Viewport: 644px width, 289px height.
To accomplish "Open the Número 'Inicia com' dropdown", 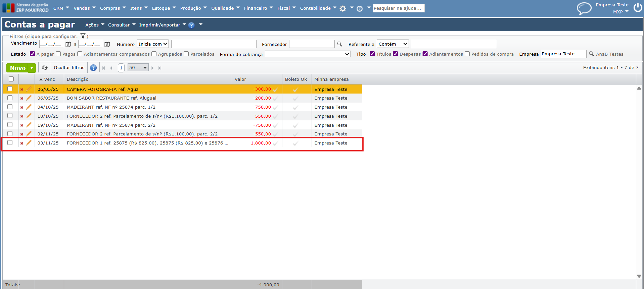I will (153, 44).
